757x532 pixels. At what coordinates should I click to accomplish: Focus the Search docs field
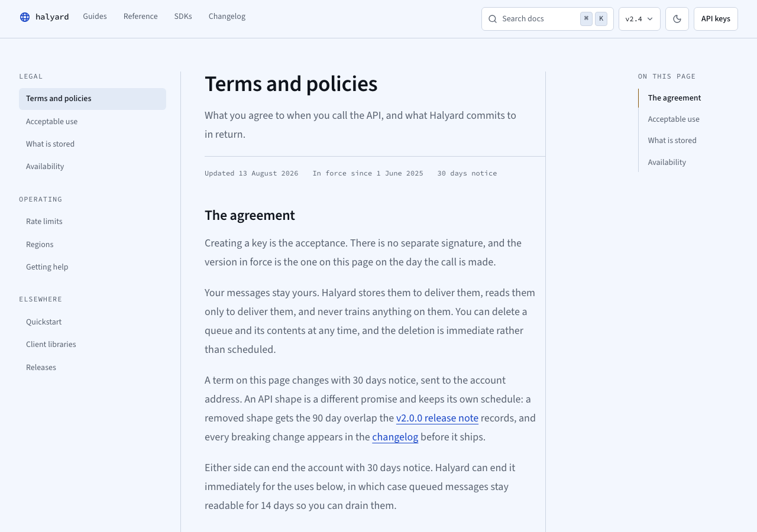[x=548, y=19]
